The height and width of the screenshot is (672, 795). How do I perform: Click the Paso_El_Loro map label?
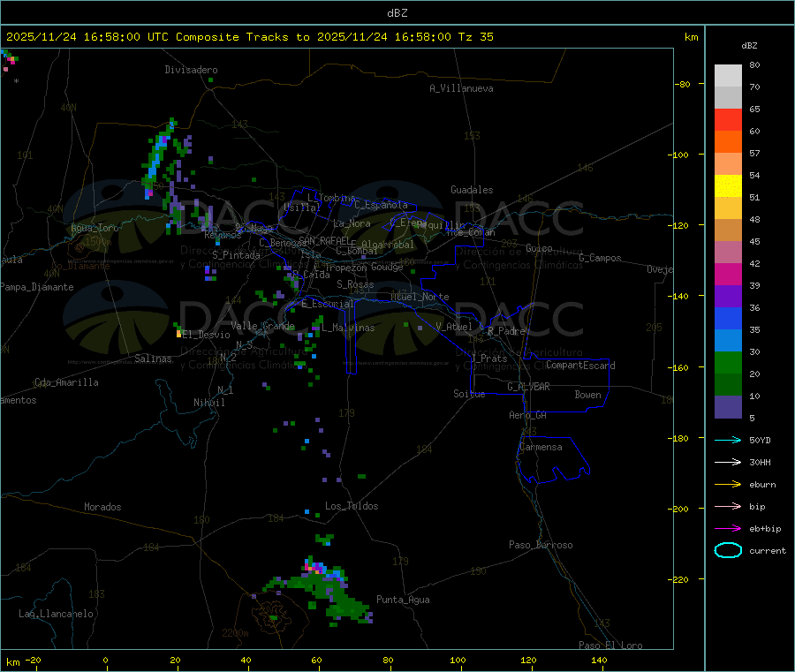coord(610,646)
